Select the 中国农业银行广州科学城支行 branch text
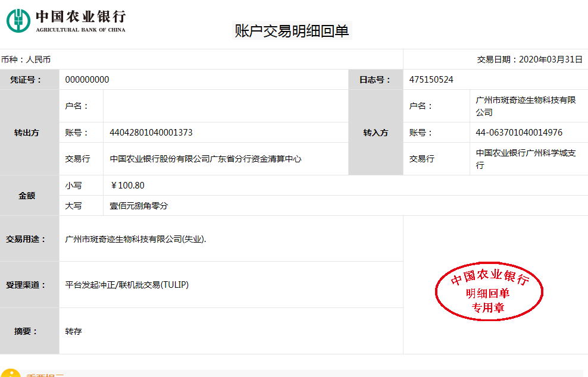The width and height of the screenshot is (588, 377). [x=526, y=159]
